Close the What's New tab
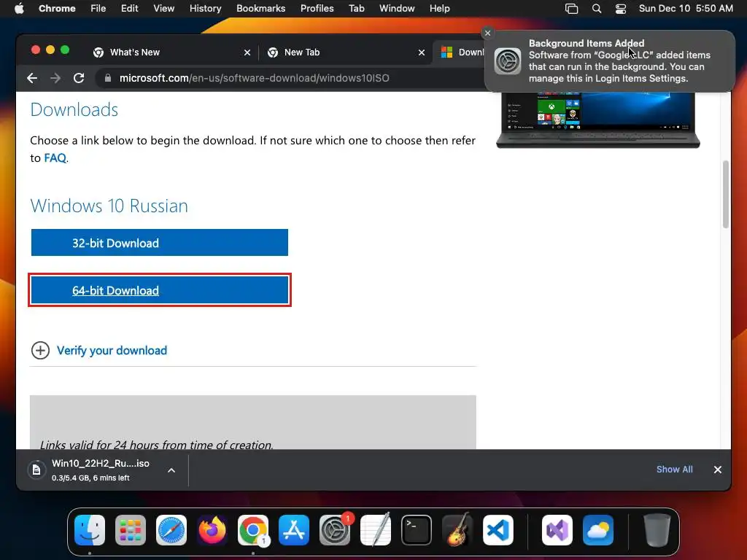The image size is (747, 560). click(247, 52)
